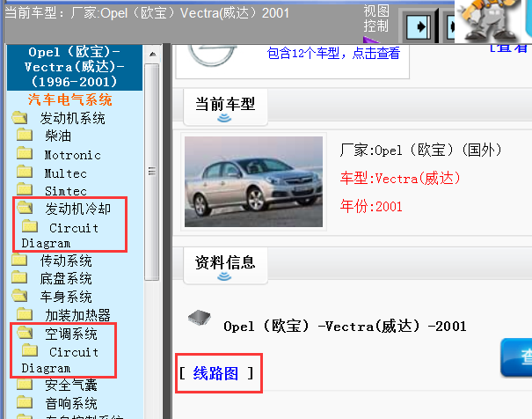Screen dimensions: 532x419
Task: Select the 加装加热器 tree item
Action: [x=77, y=315]
